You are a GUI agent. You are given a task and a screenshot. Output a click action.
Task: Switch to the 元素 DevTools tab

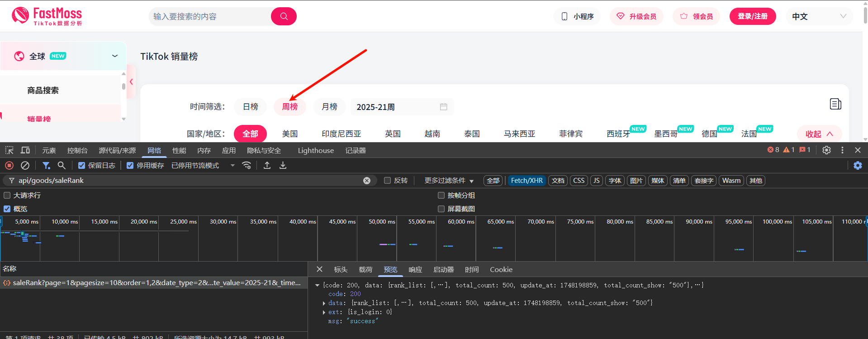pyautogui.click(x=49, y=151)
